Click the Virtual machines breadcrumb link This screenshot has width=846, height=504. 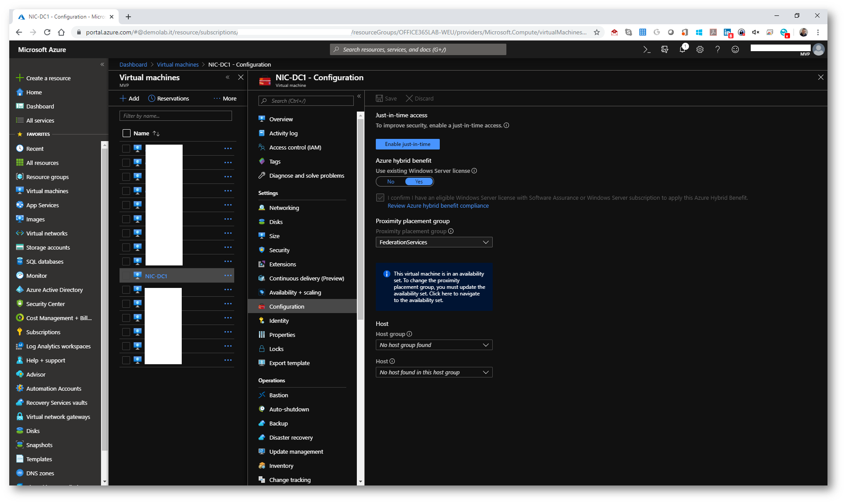click(x=178, y=64)
